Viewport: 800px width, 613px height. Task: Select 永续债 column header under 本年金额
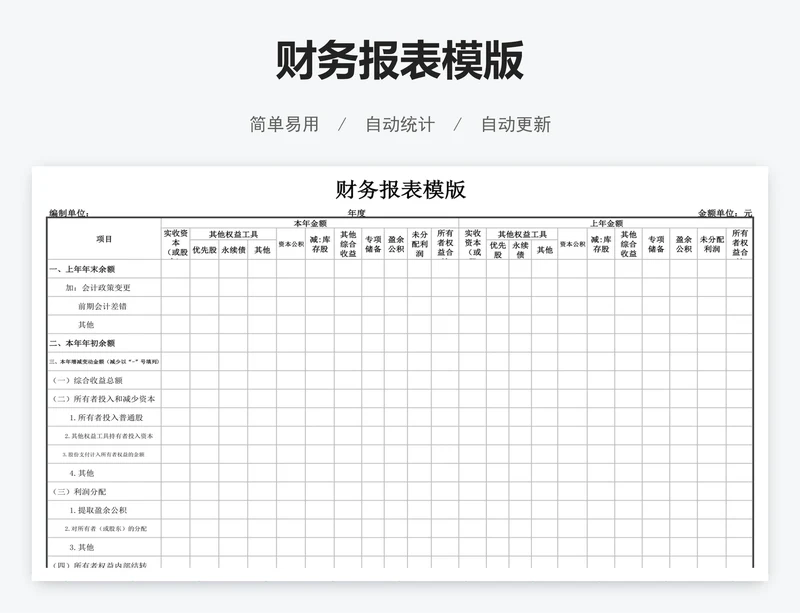point(233,250)
